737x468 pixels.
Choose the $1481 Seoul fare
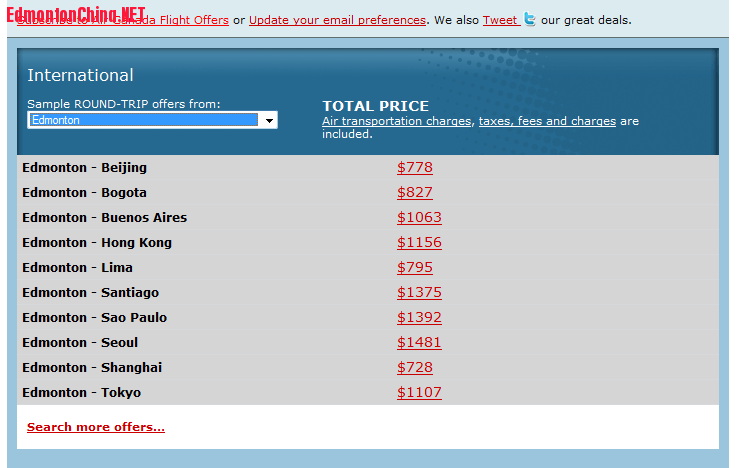click(419, 342)
